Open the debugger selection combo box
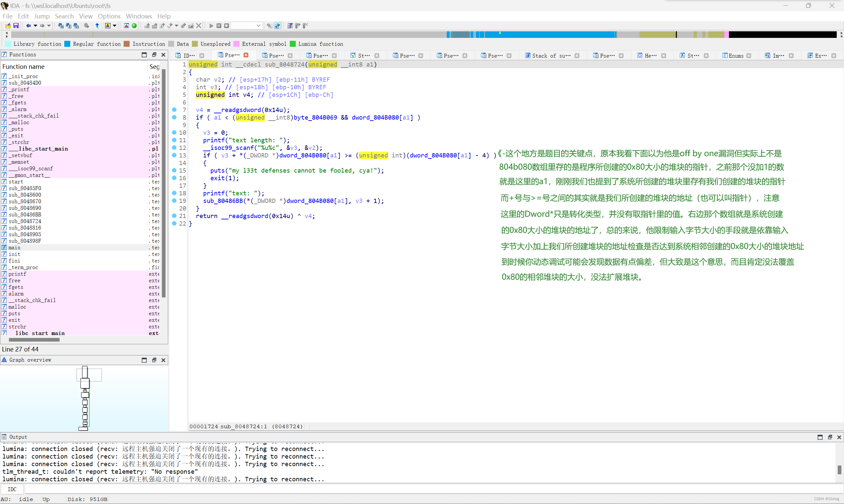The image size is (844, 504). coord(247,25)
